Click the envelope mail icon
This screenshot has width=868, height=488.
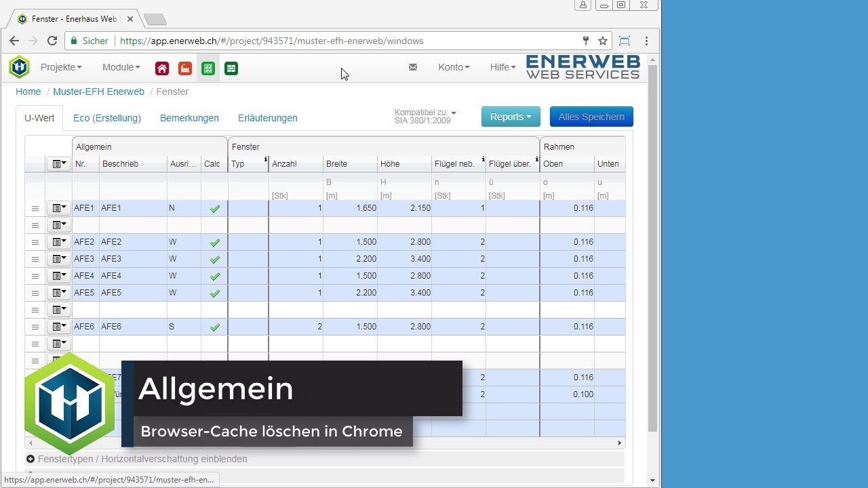tap(413, 67)
